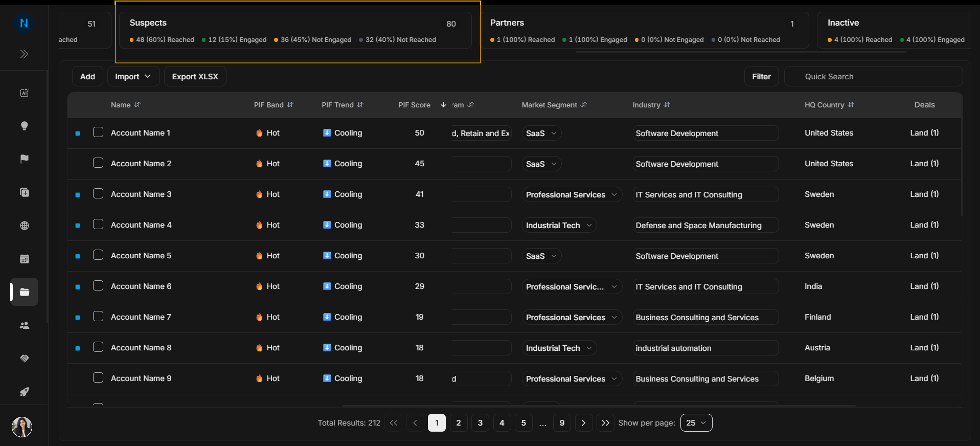Image resolution: width=980 pixels, height=446 pixels.
Task: Open Show per page 25 dropdown
Action: pyautogui.click(x=696, y=423)
